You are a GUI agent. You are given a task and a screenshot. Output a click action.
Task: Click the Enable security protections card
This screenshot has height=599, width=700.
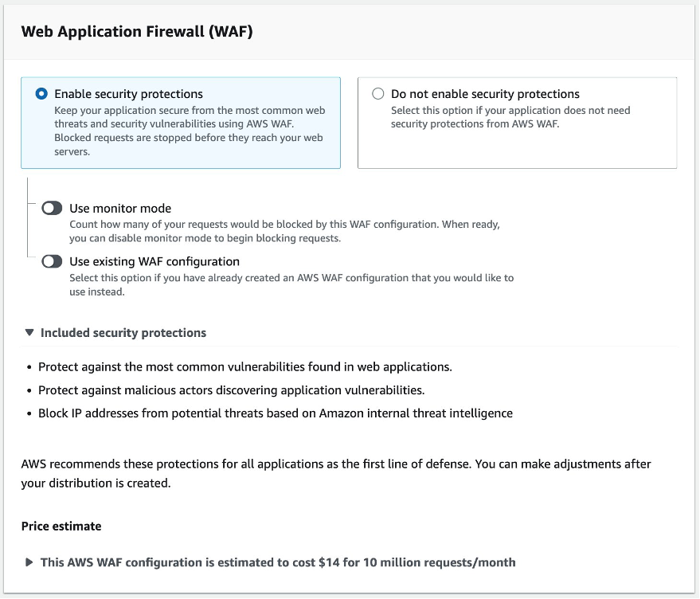[x=181, y=123]
